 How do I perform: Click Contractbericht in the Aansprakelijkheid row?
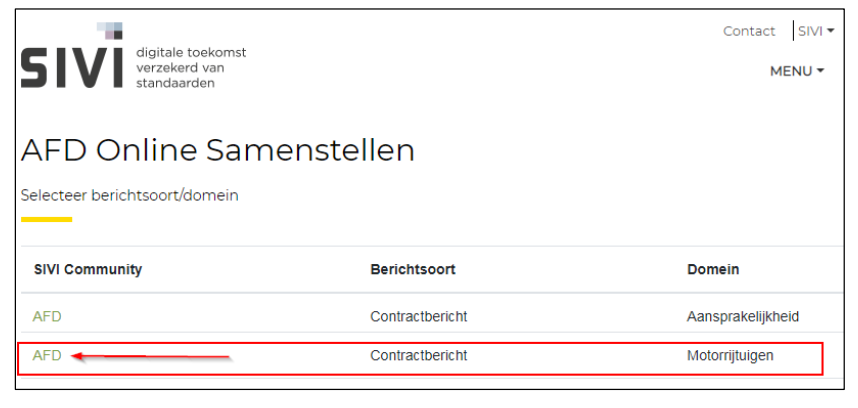[x=418, y=317]
